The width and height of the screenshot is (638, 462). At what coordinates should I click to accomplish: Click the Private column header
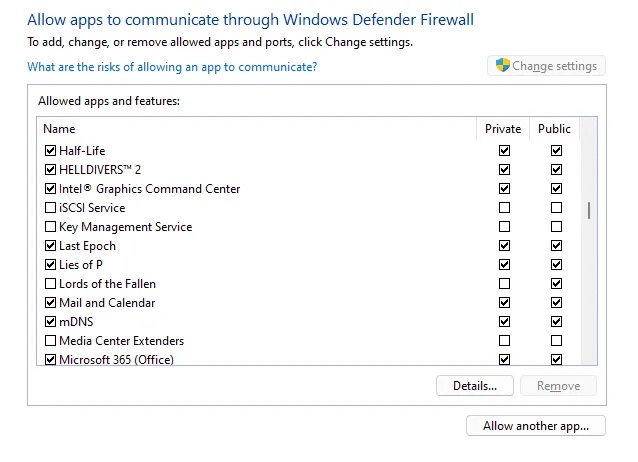(x=503, y=129)
